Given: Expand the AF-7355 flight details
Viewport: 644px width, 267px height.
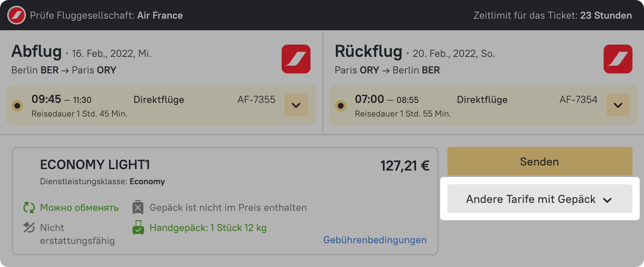Looking at the screenshot, I should click(x=296, y=105).
